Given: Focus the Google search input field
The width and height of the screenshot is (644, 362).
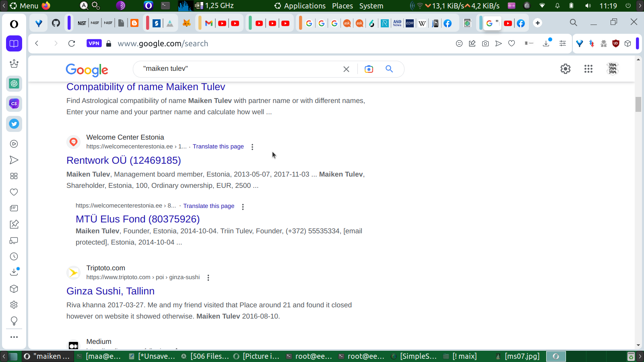Looking at the screenshot, I should click(x=239, y=69).
